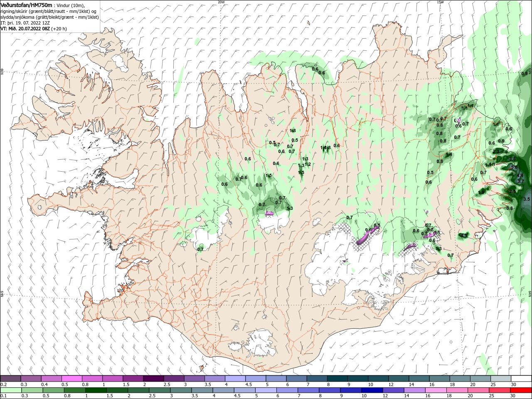This screenshot has width=532, height=399.
Task: Click the 'slydda/snjókoma' legend description line
Action: pyautogui.click(x=49, y=17)
